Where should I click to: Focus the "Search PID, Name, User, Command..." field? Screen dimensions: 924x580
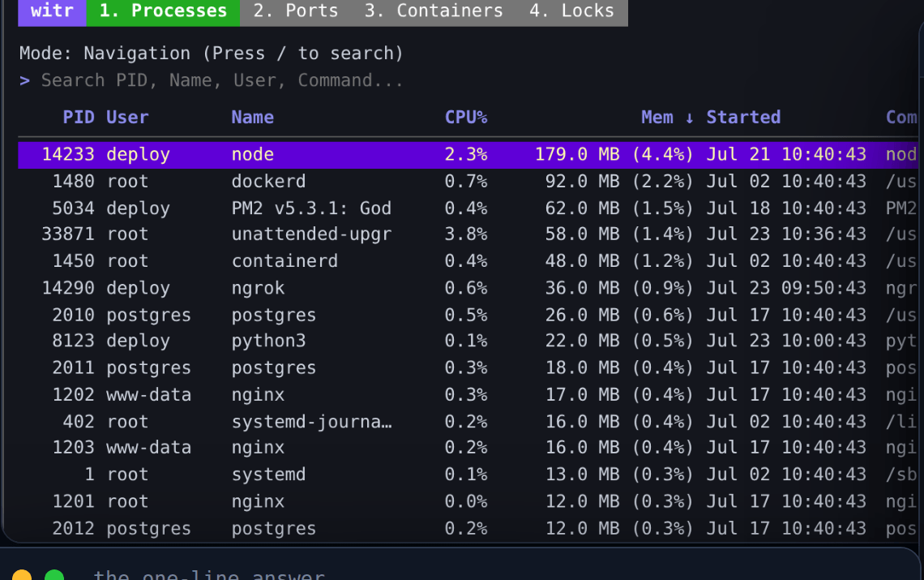pyautogui.click(x=222, y=80)
